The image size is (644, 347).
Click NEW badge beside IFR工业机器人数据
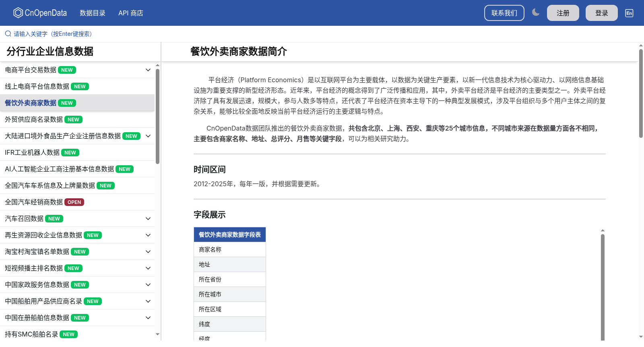click(70, 153)
